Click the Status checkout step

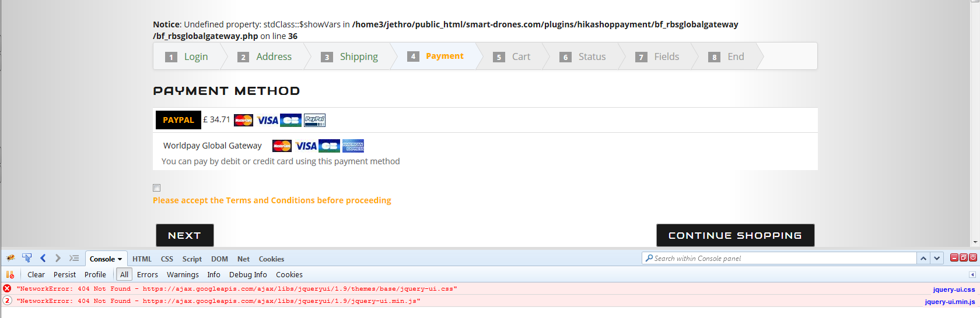coord(583,56)
